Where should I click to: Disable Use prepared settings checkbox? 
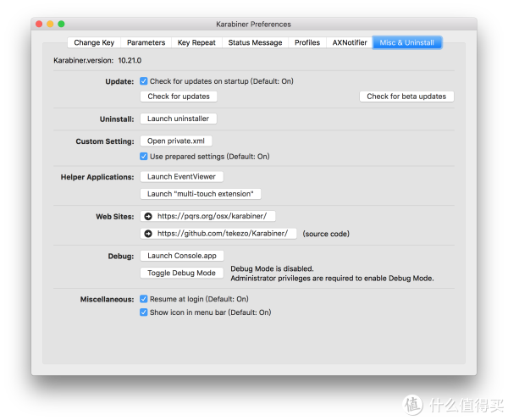point(144,157)
